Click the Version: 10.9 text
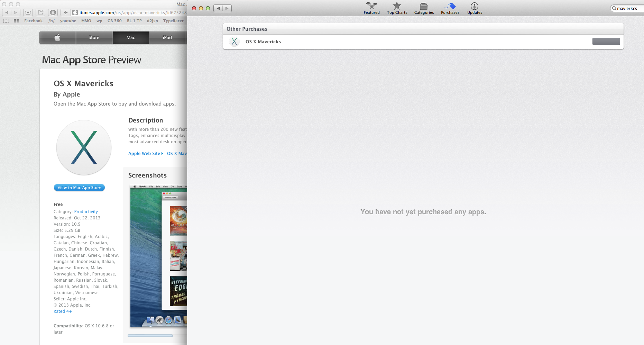The height and width of the screenshot is (345, 644). (x=67, y=224)
